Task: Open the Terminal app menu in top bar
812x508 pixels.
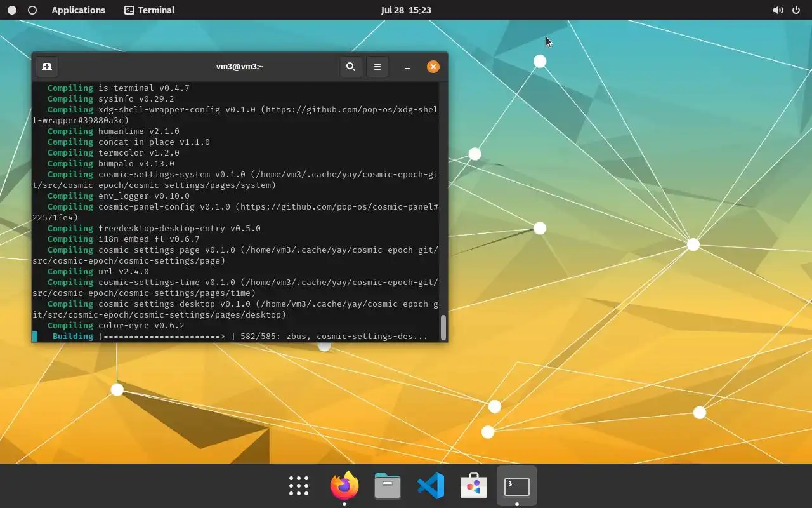Action: point(150,10)
